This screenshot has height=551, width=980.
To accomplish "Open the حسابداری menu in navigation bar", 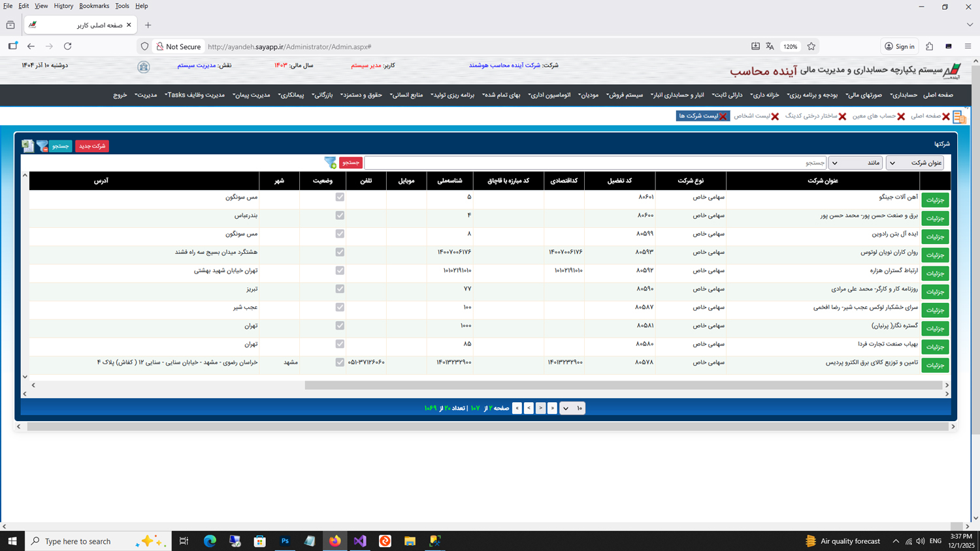I will pyautogui.click(x=904, y=95).
